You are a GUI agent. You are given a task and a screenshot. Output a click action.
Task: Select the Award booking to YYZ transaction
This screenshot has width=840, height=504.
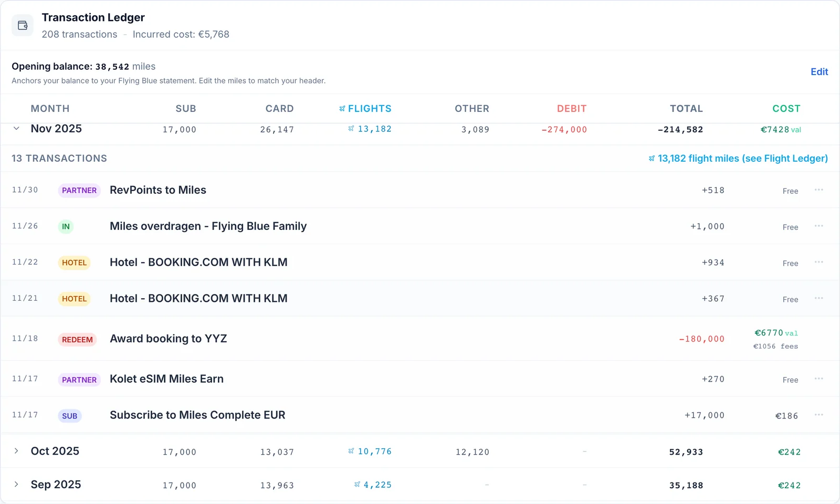(420, 339)
